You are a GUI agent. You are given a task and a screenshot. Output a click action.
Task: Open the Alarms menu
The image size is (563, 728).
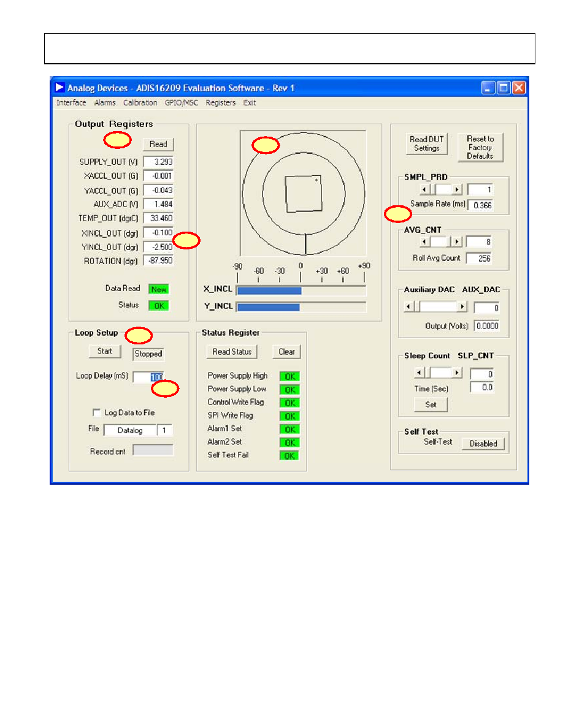[x=105, y=102]
